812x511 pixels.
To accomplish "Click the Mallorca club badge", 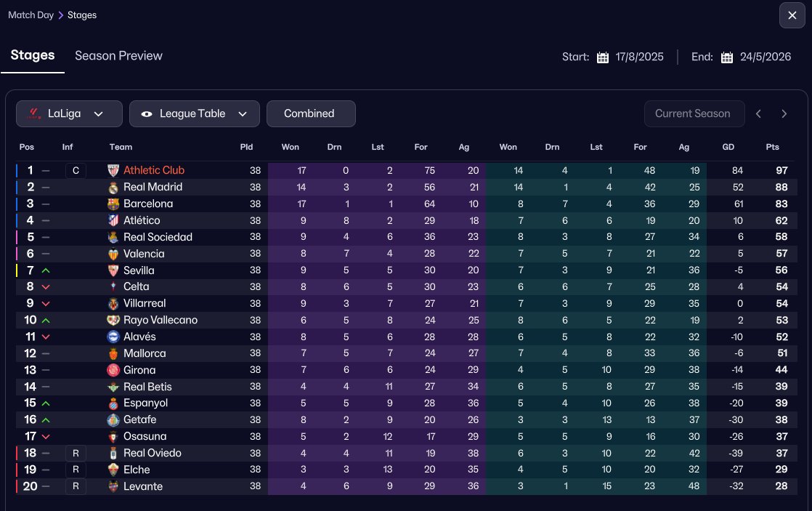I will point(113,353).
